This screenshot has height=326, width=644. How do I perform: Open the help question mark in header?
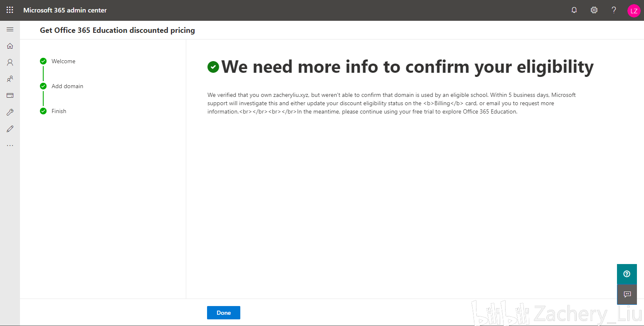[x=614, y=10]
